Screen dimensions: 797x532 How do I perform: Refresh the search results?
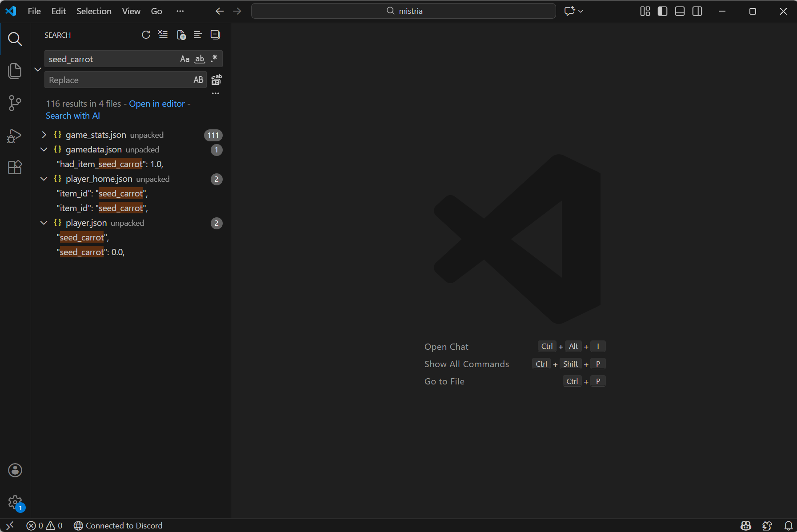tap(146, 35)
